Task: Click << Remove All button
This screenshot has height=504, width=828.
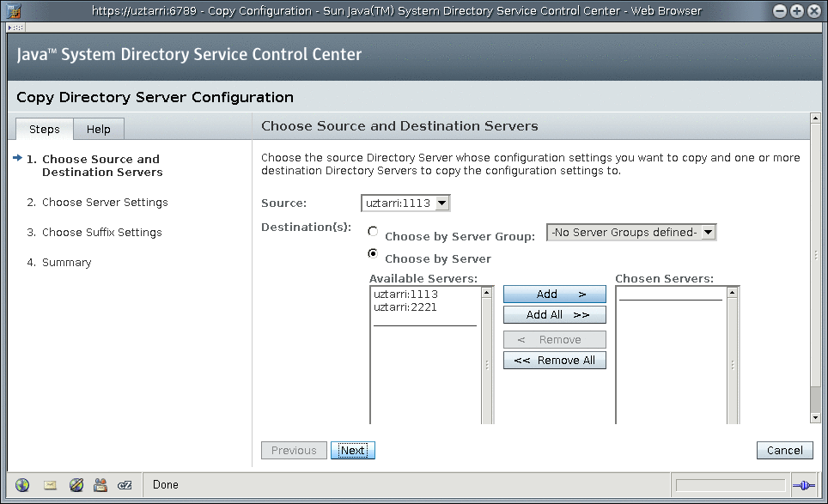Action: point(555,361)
